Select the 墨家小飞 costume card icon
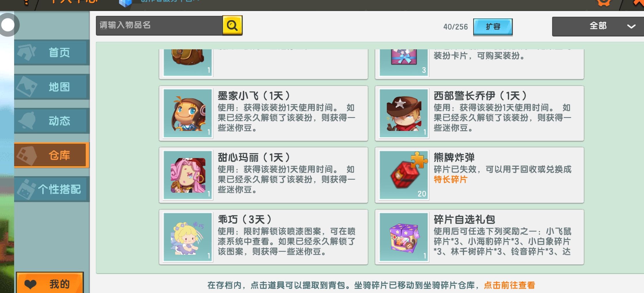The image size is (644, 293). click(x=188, y=113)
